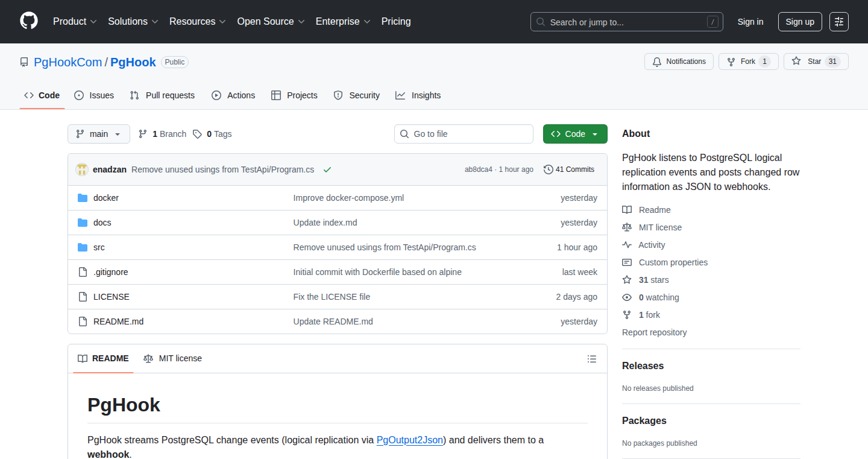The height and width of the screenshot is (459, 868).
Task: Open the main branch selector dropdown
Action: [x=99, y=134]
